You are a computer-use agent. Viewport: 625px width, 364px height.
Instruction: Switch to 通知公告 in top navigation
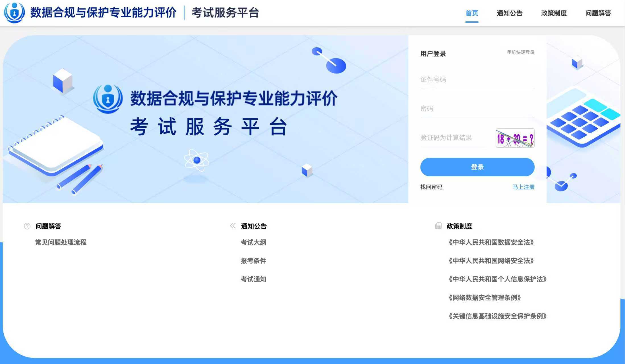(509, 13)
